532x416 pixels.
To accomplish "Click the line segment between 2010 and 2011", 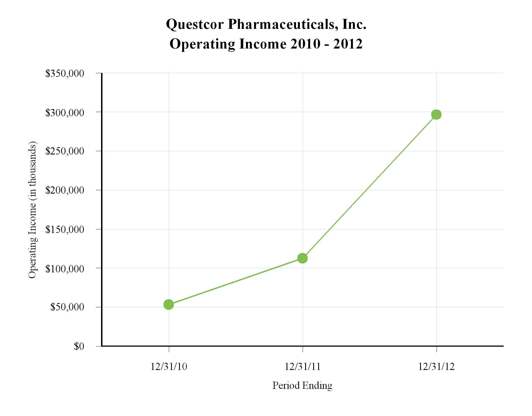I will [x=235, y=281].
